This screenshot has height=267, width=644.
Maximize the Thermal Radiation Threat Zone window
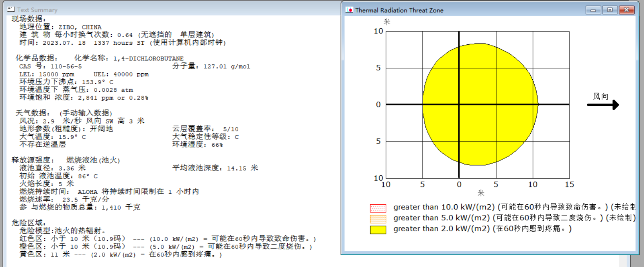[x=610, y=10]
